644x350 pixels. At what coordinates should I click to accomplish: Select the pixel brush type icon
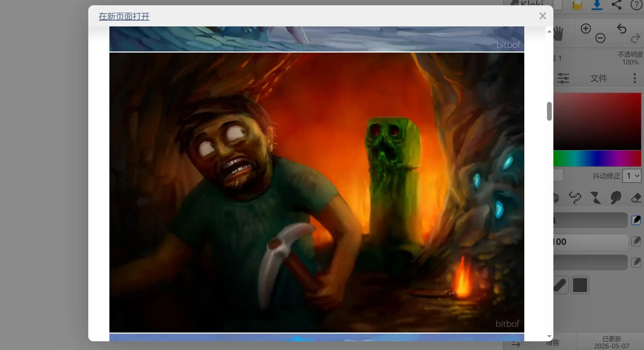tap(575, 198)
